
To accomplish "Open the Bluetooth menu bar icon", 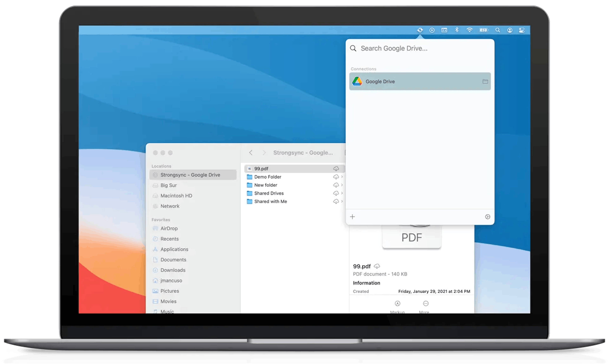I will 457,30.
